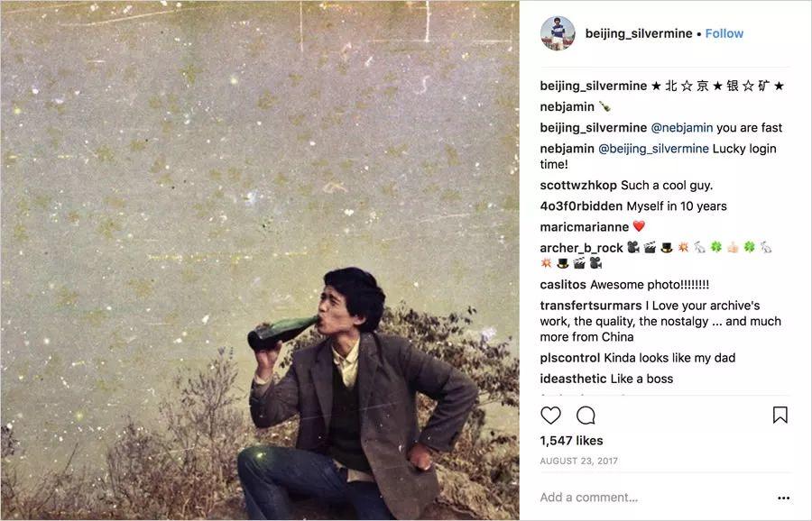Open the August 23, 2017 post date
812x521 pixels.
tap(577, 461)
